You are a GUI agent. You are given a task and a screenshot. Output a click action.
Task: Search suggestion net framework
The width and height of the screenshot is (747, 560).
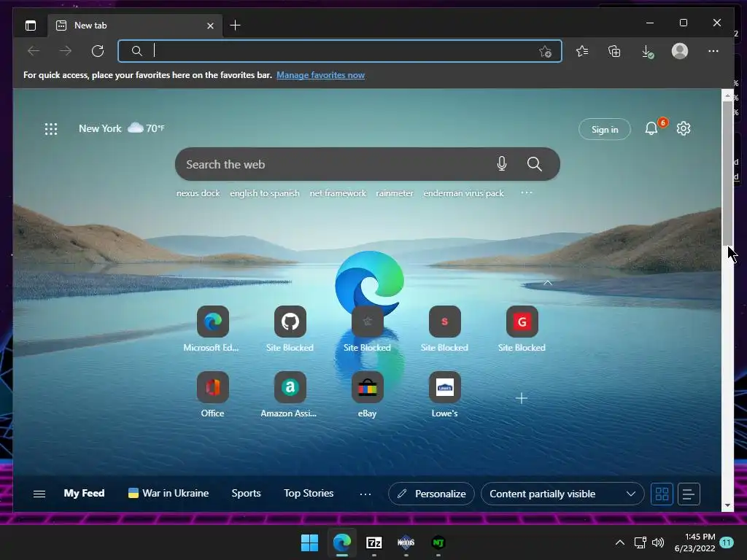click(338, 193)
